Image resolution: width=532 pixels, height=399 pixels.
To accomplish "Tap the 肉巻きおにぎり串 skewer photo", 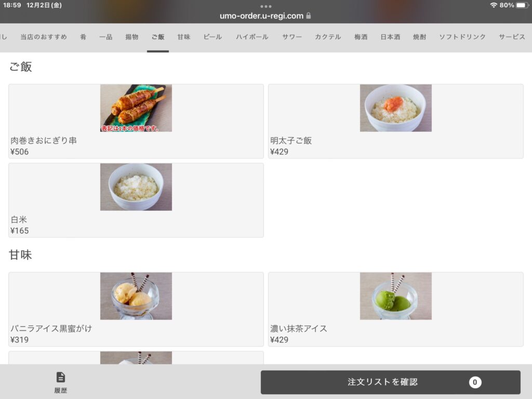I will [x=136, y=108].
